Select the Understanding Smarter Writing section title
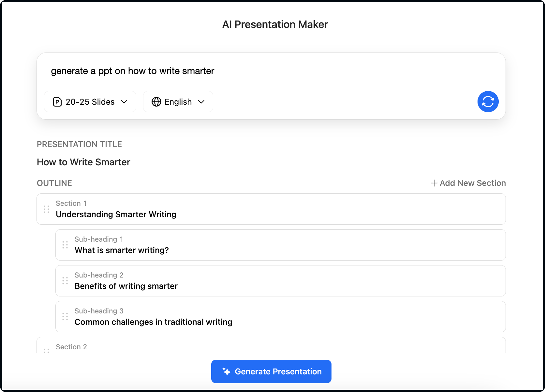 [116, 214]
